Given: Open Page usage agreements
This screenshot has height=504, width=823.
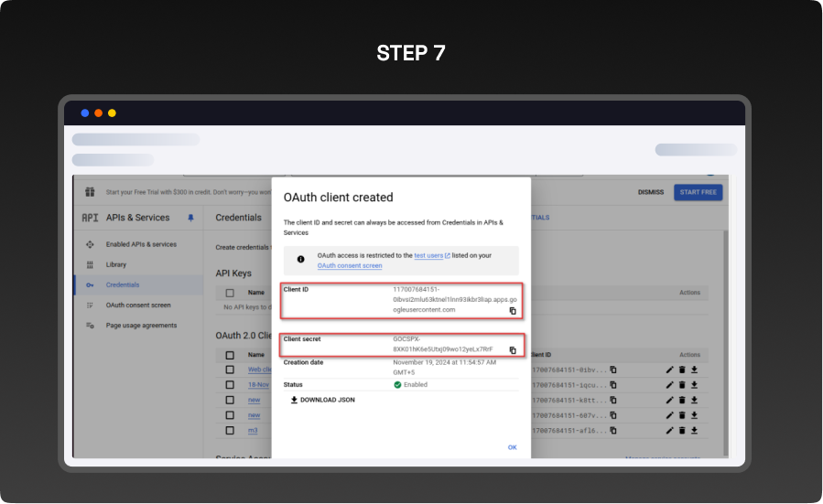Looking at the screenshot, I should point(141,325).
